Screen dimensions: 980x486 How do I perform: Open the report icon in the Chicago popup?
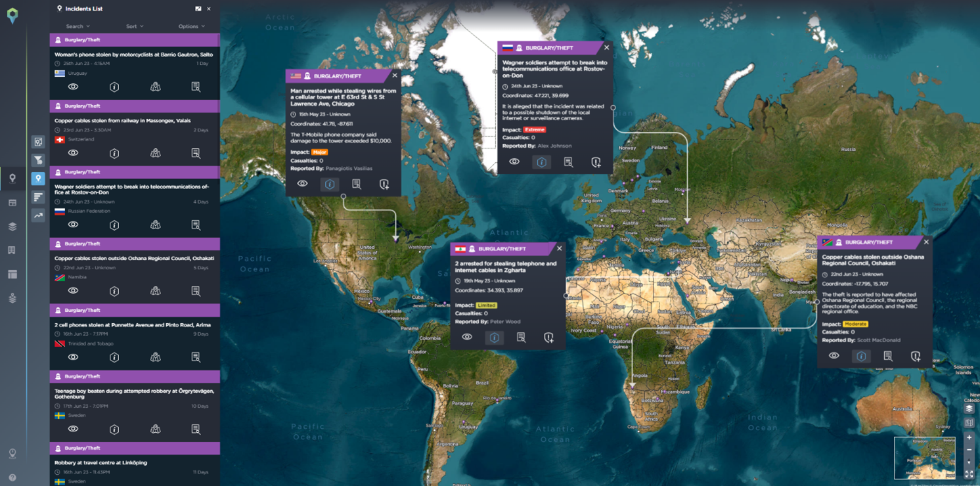click(x=357, y=185)
